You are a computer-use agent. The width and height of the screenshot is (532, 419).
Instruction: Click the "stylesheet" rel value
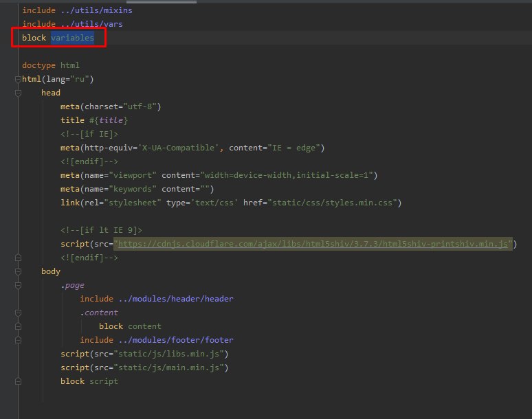pyautogui.click(x=133, y=203)
